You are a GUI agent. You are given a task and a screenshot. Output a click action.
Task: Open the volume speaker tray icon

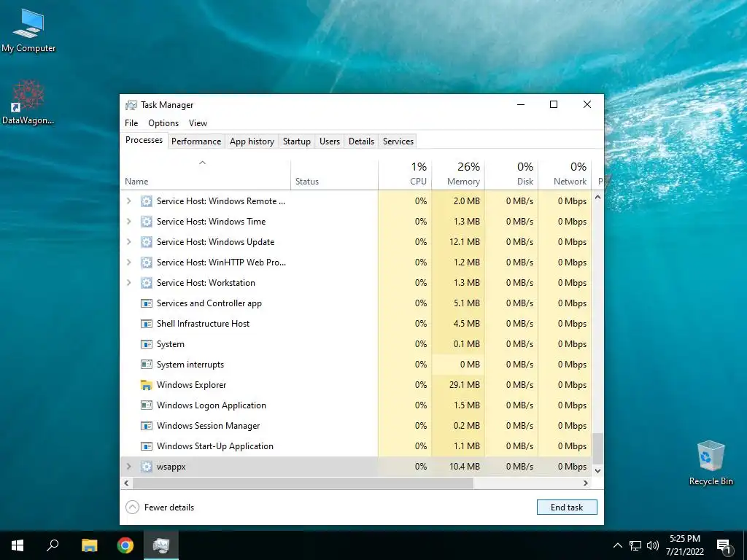click(x=653, y=545)
